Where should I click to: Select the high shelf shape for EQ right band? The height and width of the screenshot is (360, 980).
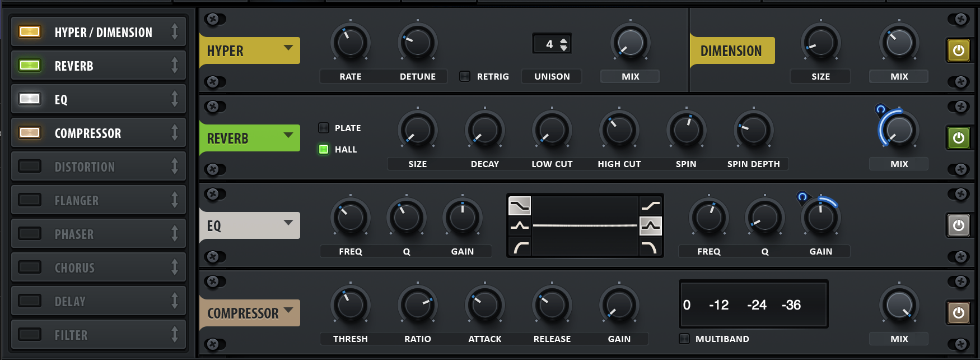tap(651, 206)
